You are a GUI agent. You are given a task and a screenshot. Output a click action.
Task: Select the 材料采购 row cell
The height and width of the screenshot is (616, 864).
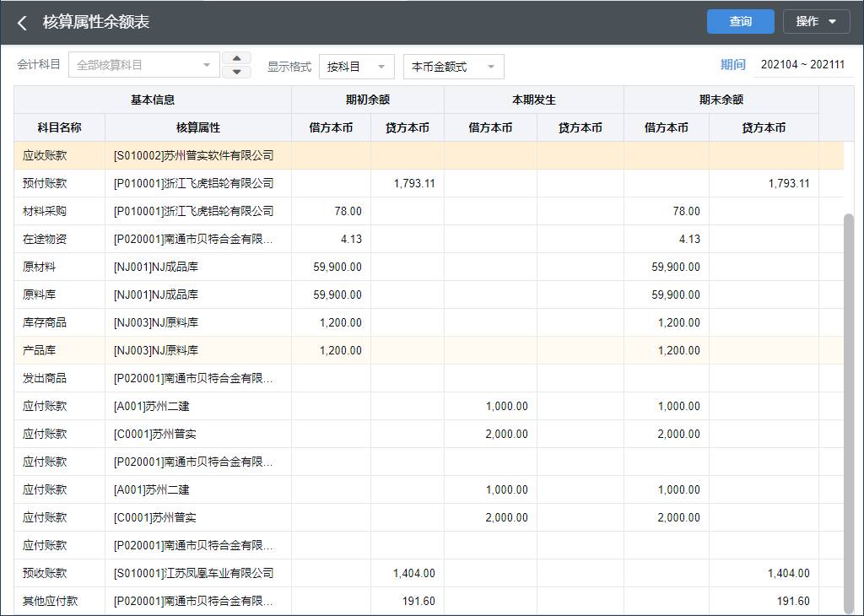coord(60,211)
